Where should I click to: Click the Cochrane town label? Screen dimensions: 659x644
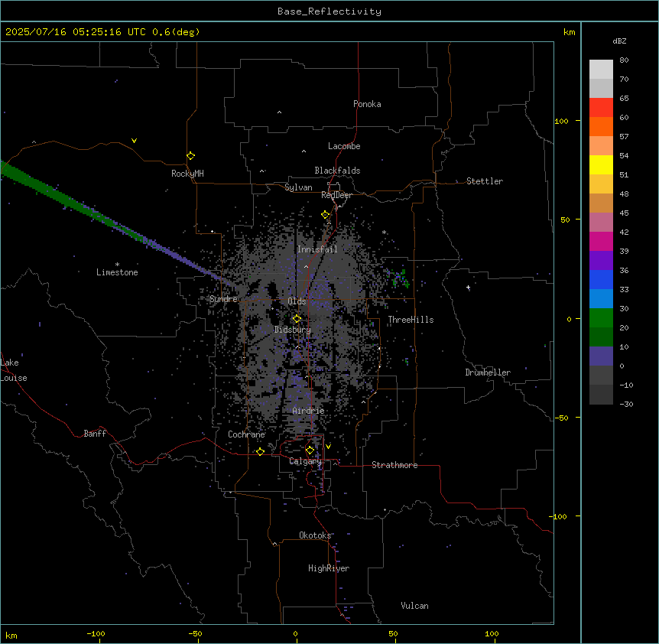246,434
